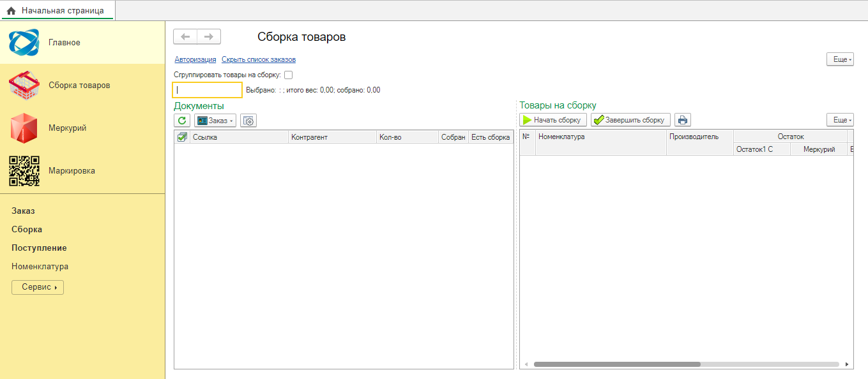Open the Еще menu beside Скрыть список заказов
868x379 pixels.
coord(840,59)
